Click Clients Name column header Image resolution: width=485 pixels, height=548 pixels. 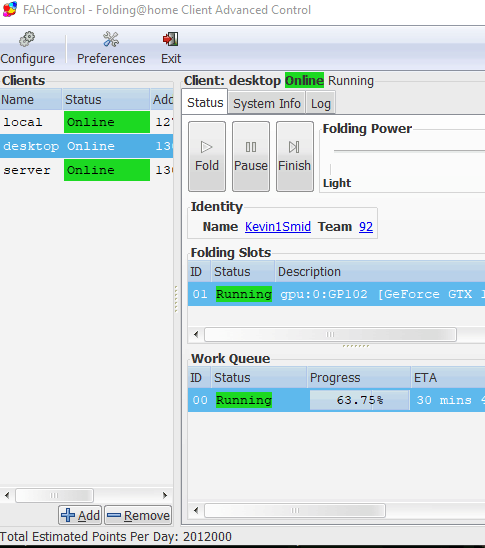31,100
